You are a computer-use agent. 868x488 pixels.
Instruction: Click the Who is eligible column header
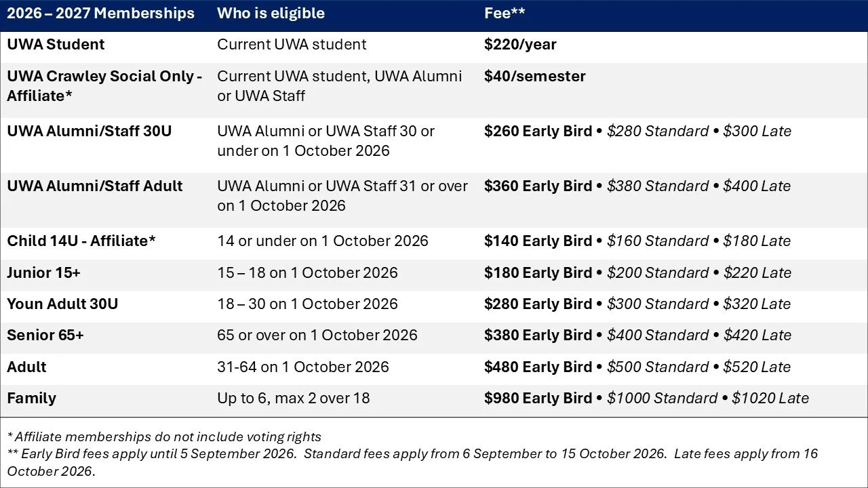point(271,14)
